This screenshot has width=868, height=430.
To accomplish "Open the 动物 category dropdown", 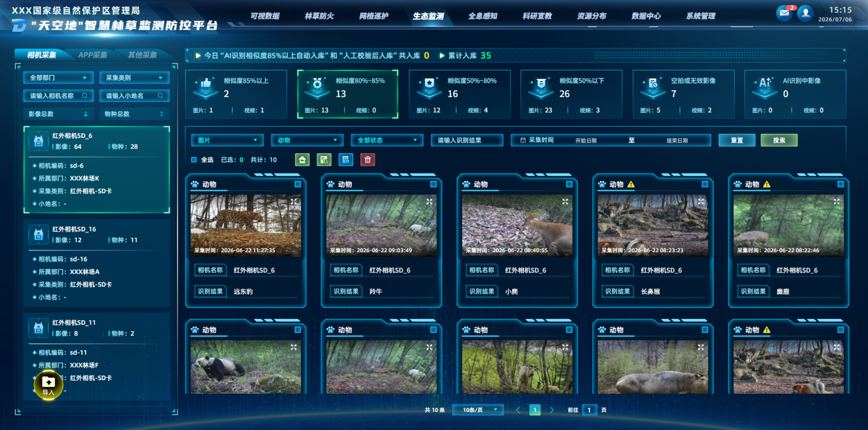I will tap(307, 140).
